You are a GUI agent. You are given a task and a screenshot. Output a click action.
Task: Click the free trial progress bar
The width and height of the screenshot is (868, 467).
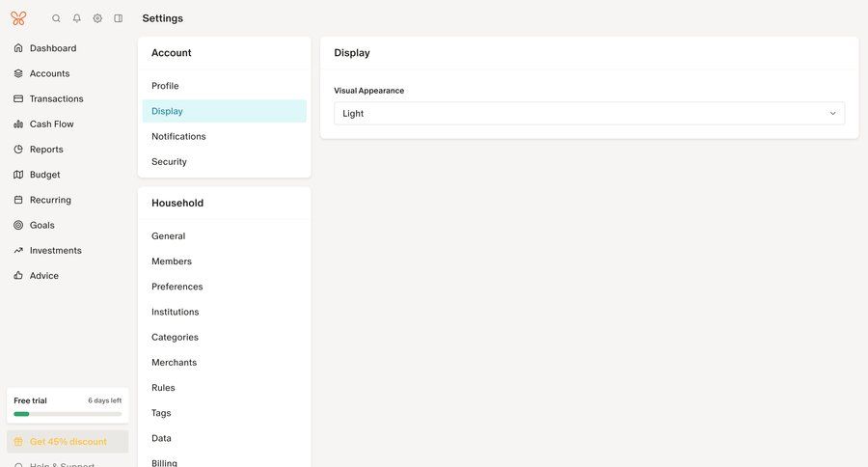coord(68,414)
